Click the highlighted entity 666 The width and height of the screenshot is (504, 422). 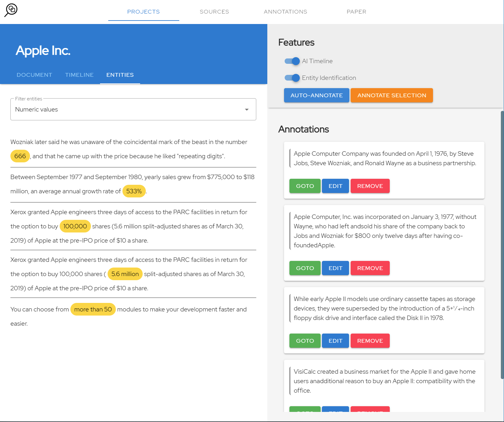click(x=20, y=156)
